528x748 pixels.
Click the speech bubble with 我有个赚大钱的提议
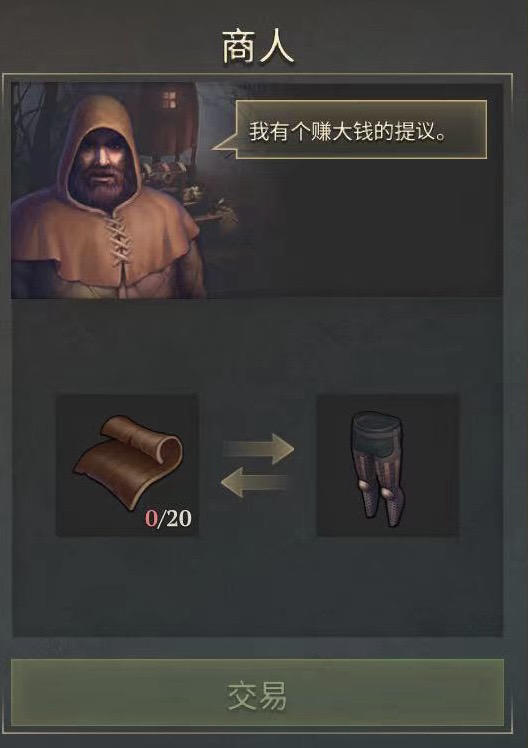[361, 129]
